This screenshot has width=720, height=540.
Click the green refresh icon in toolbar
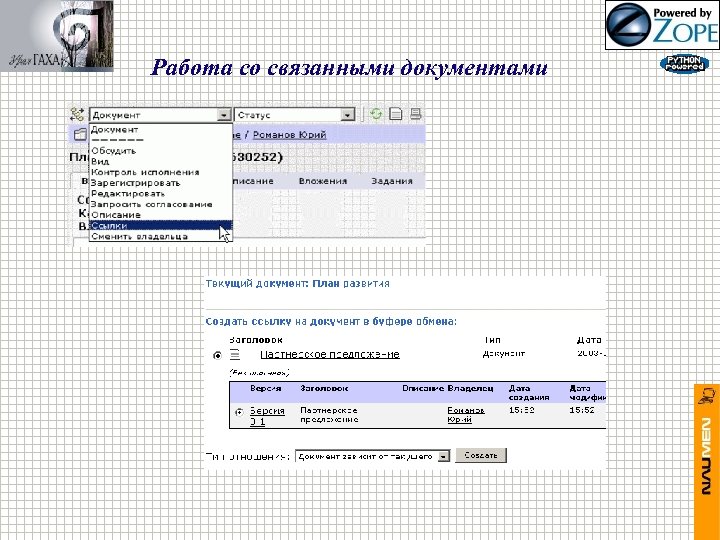coord(376,113)
